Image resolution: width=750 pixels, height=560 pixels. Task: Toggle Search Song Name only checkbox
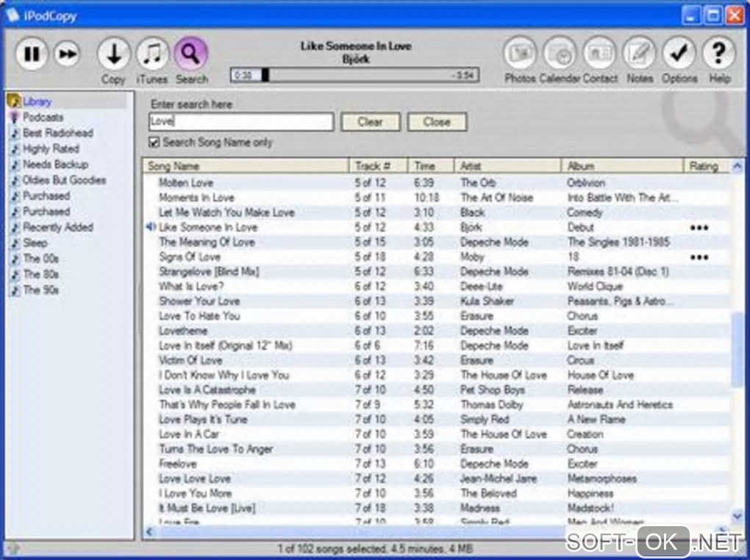coord(154,142)
